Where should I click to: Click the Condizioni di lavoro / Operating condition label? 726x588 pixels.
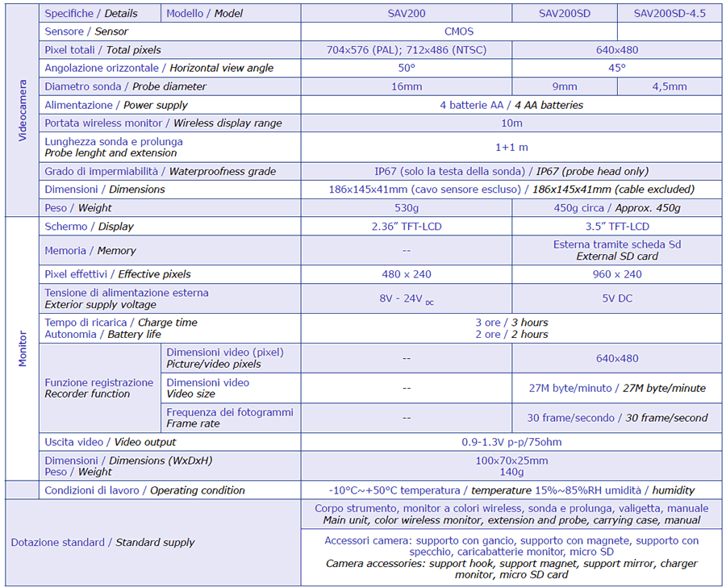pyautogui.click(x=144, y=490)
